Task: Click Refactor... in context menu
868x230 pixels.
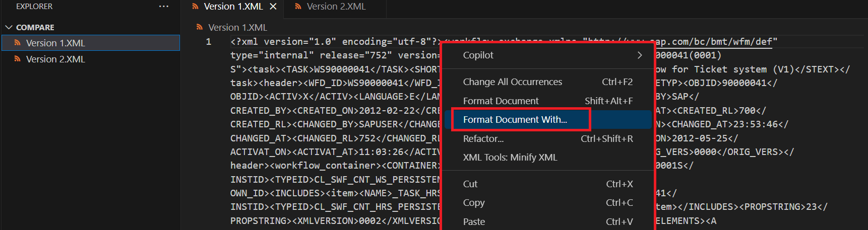Action: tap(483, 139)
